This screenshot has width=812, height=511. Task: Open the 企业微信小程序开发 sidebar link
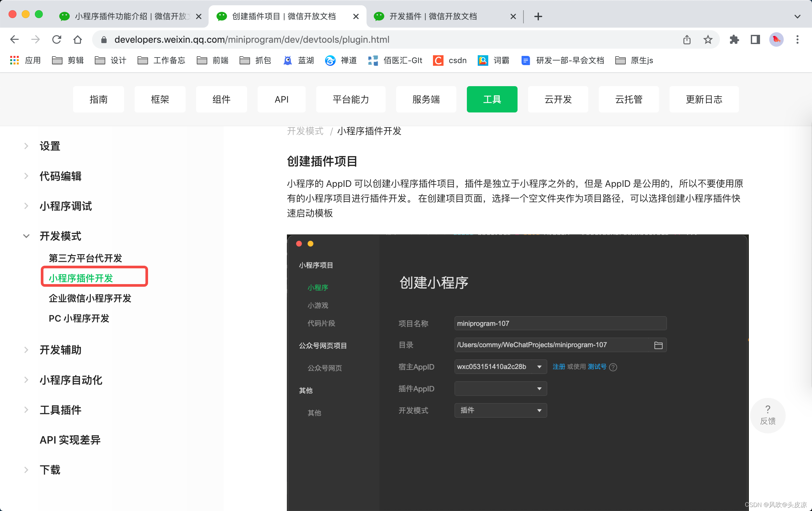90,298
